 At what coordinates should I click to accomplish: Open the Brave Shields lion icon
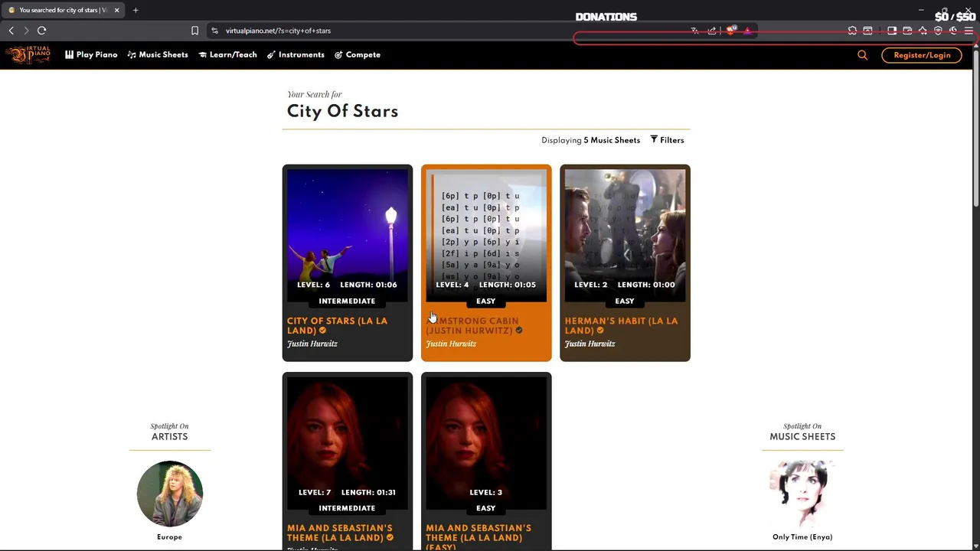pyautogui.click(x=731, y=31)
